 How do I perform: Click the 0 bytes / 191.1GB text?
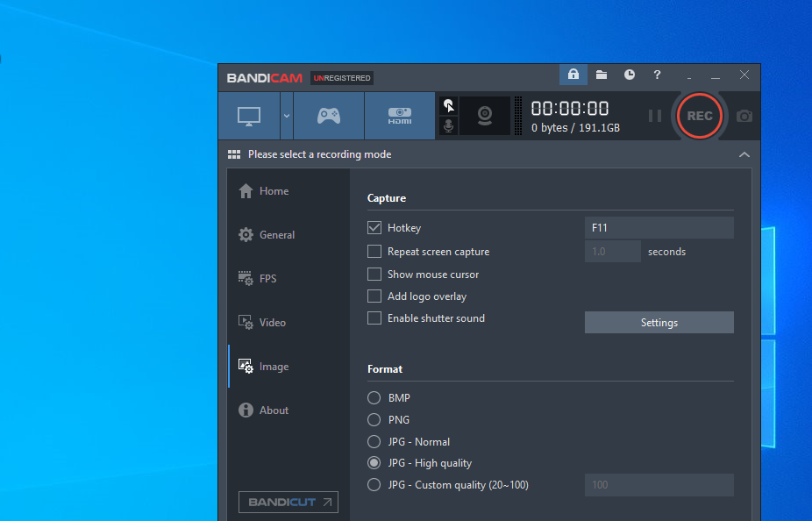pyautogui.click(x=575, y=128)
